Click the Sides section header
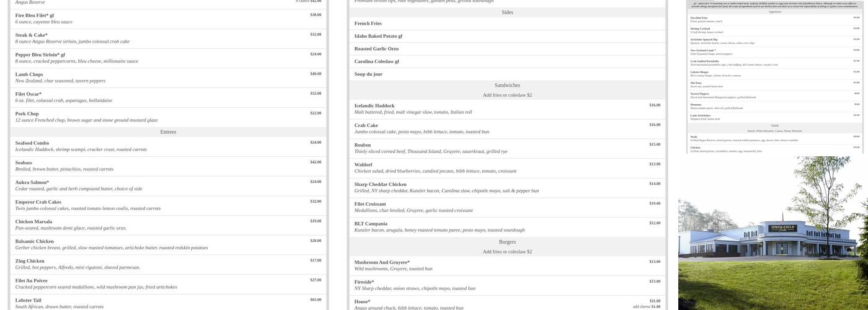 (507, 12)
